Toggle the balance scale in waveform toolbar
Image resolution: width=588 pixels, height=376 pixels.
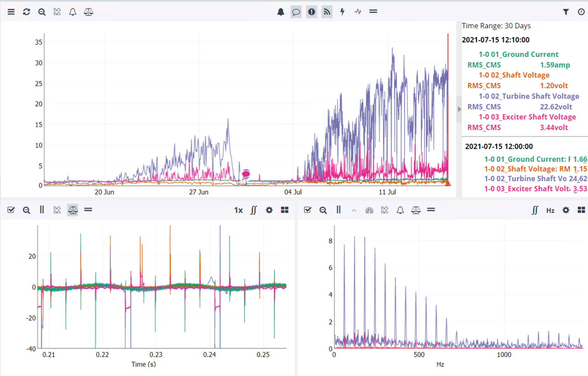coord(73,210)
